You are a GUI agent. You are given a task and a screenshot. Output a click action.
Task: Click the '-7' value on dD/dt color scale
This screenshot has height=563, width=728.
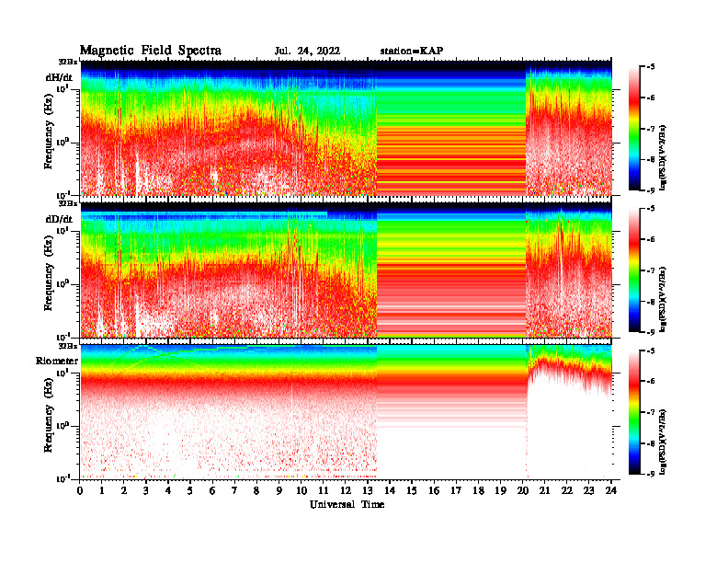pyautogui.click(x=651, y=270)
